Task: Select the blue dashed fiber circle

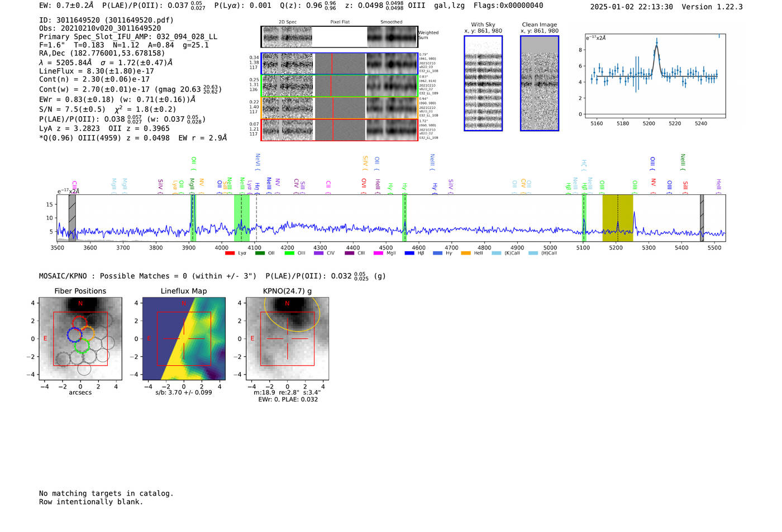Action: (75, 334)
